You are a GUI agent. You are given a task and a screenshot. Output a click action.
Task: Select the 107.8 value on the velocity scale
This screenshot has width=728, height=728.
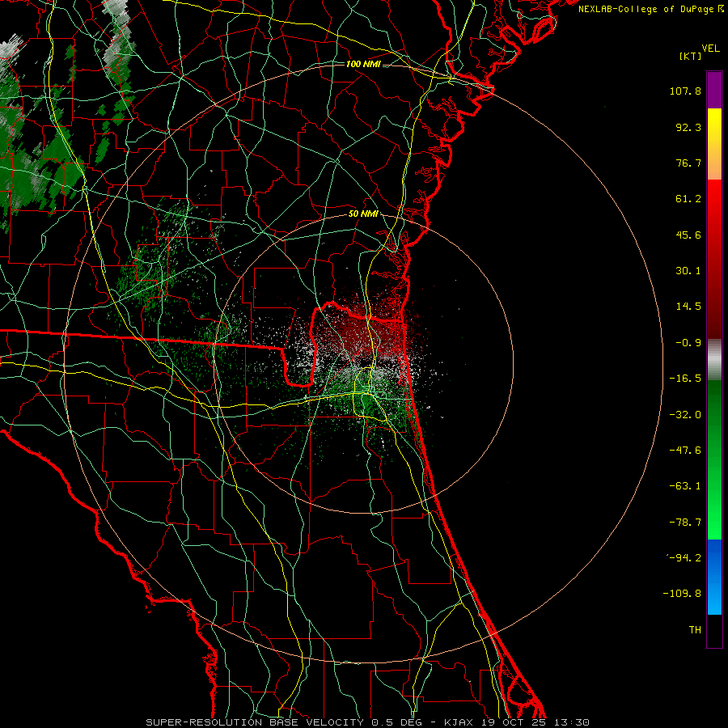pos(685,91)
